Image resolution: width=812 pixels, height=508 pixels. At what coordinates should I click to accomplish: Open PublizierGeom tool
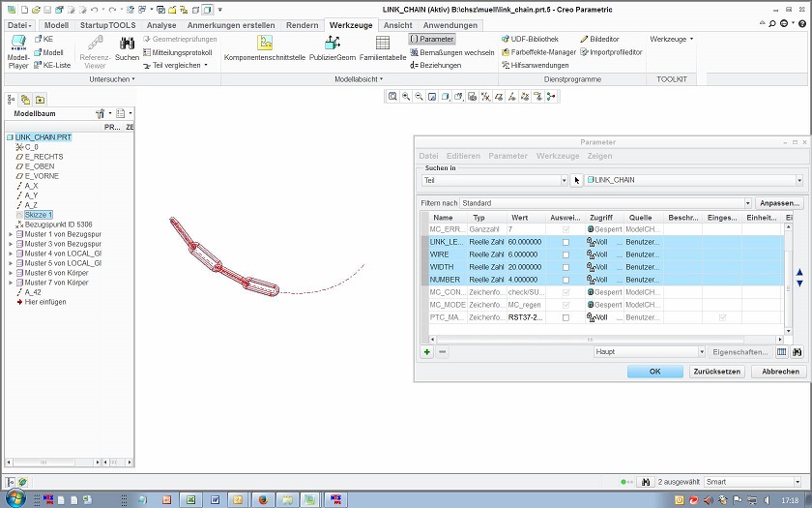pos(333,48)
